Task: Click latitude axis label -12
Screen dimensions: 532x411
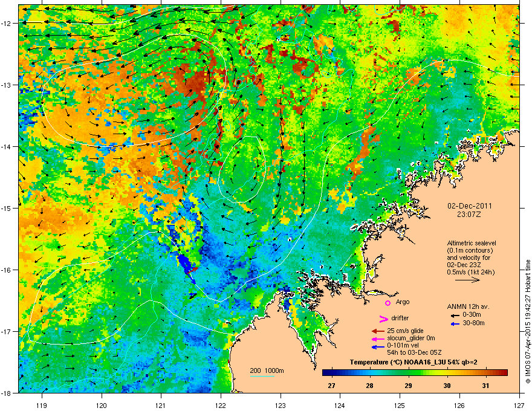Action: 7,24
